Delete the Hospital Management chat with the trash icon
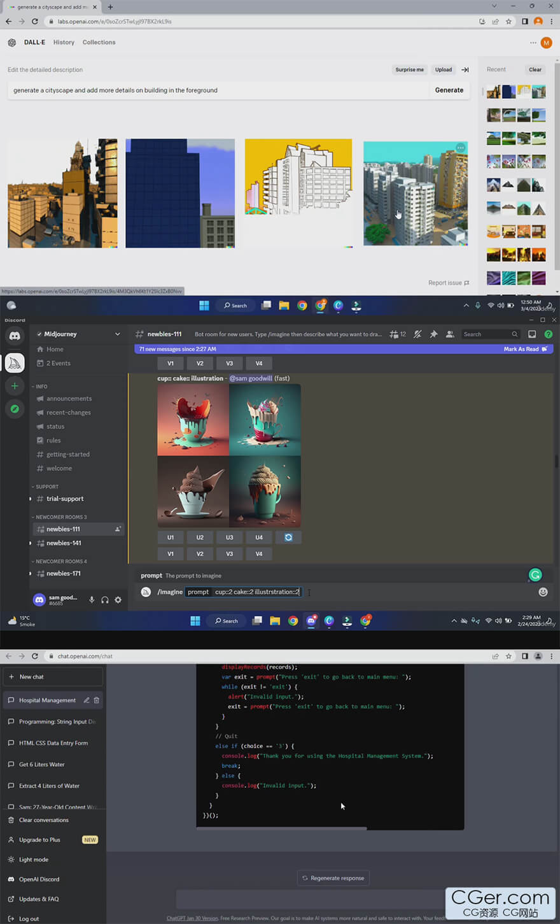Viewport: 560px width, 924px height. pyautogui.click(x=96, y=700)
